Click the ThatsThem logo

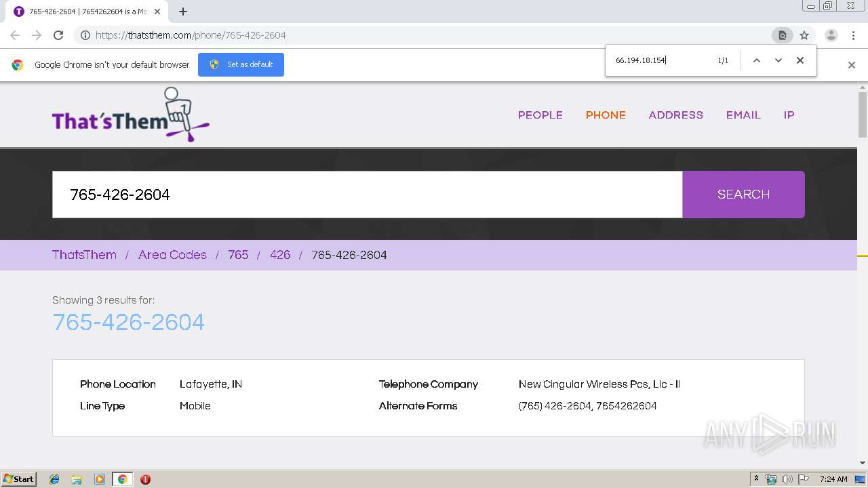131,115
